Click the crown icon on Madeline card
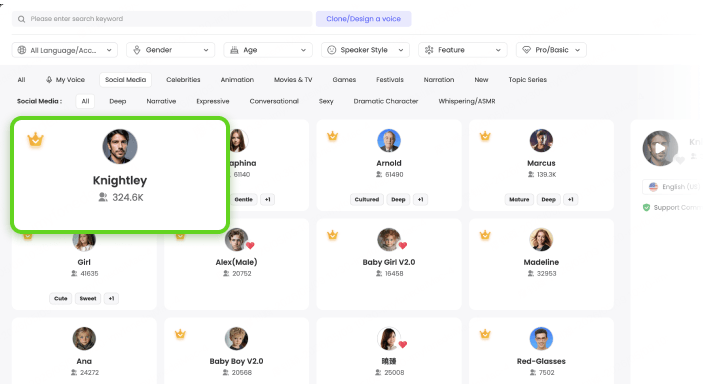The image size is (704, 384). [485, 234]
